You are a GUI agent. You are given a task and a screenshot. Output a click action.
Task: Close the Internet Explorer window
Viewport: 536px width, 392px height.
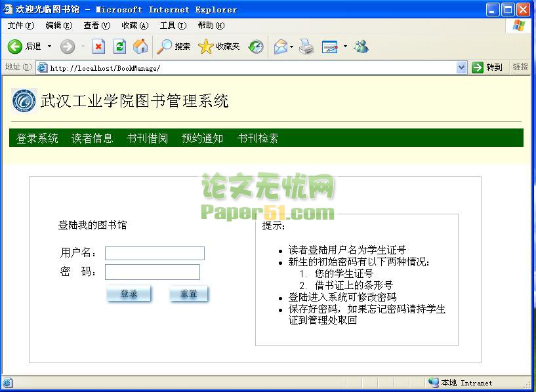pos(524,10)
